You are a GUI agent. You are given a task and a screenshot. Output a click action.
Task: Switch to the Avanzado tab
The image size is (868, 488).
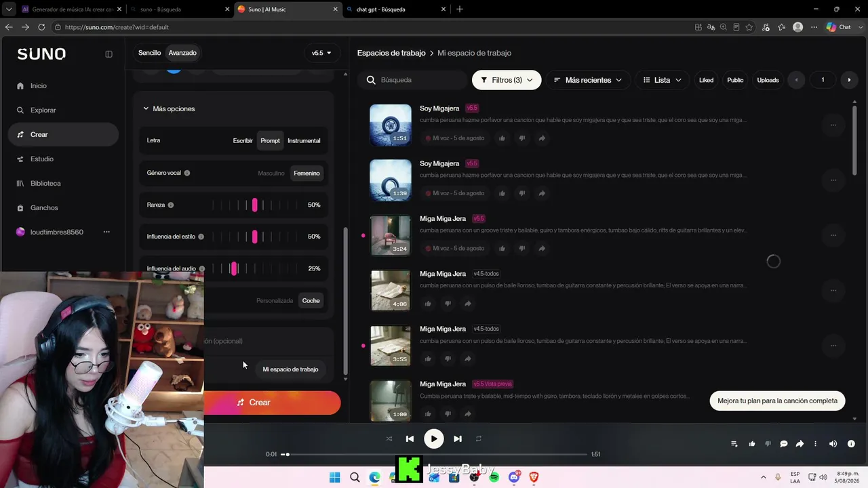tap(182, 53)
